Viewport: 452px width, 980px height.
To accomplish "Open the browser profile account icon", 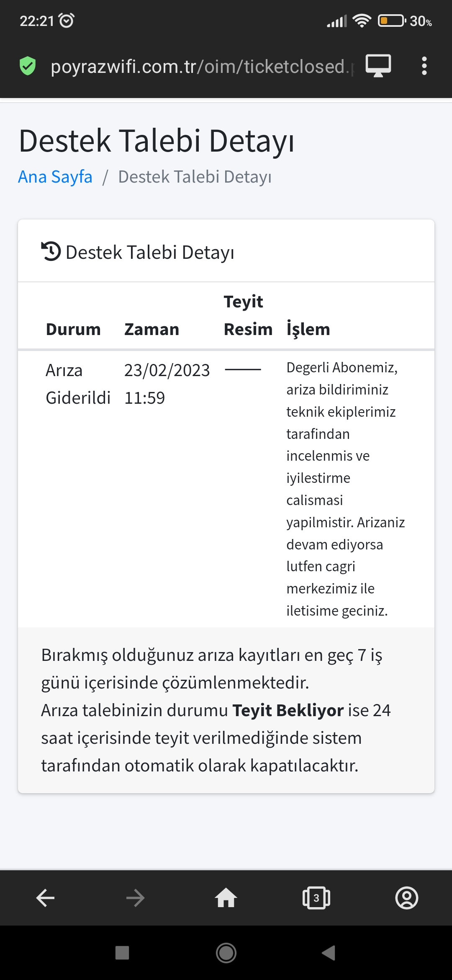I will pyautogui.click(x=406, y=898).
